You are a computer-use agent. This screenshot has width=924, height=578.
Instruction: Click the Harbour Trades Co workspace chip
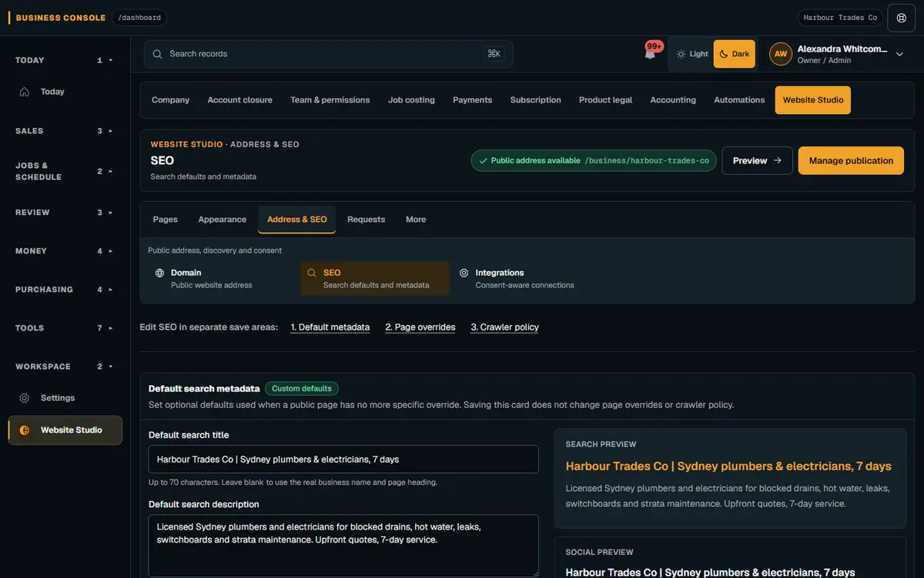pos(840,18)
